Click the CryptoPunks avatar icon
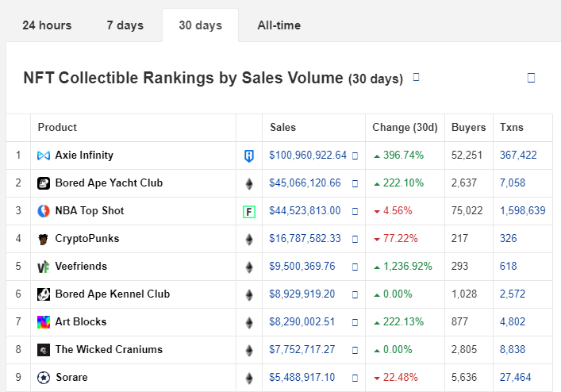The image size is (561, 392). pos(44,239)
